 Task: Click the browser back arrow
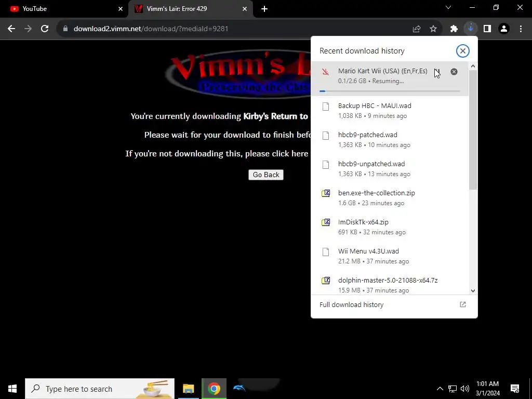(11, 29)
